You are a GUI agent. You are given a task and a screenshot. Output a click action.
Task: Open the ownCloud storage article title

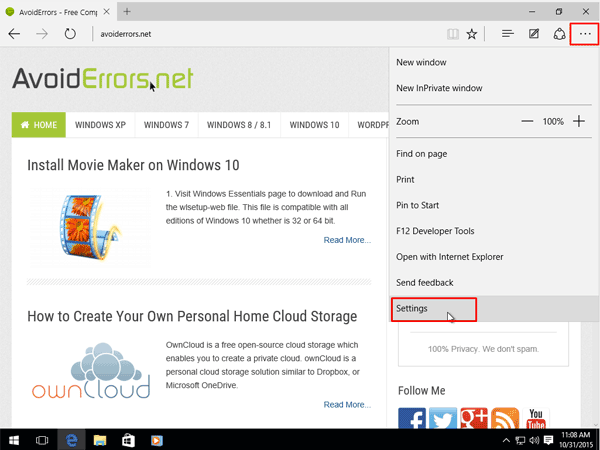click(192, 317)
